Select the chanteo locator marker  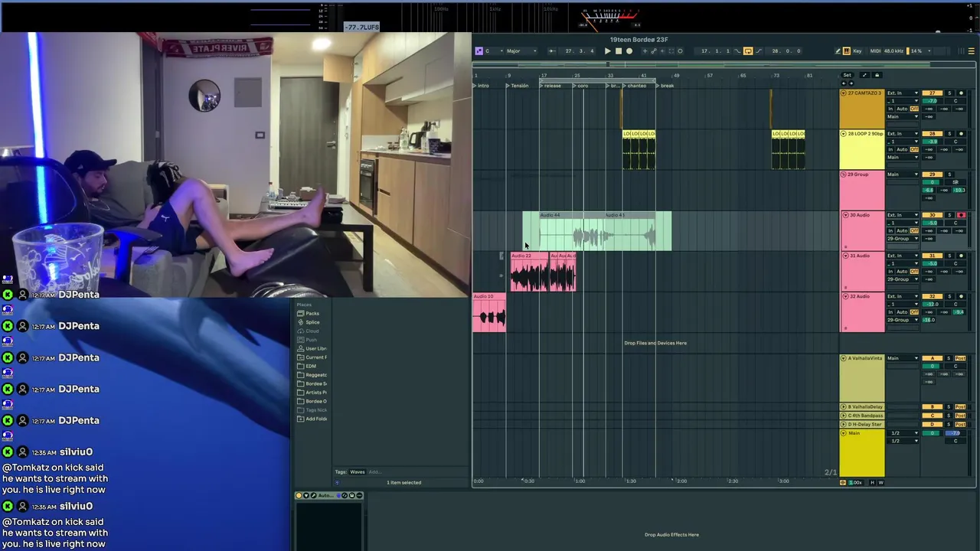point(635,86)
